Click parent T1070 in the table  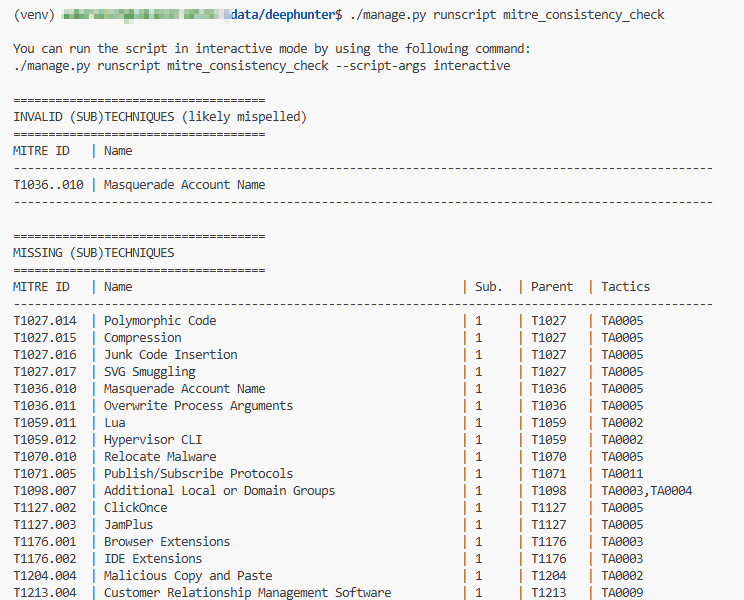(x=549, y=457)
